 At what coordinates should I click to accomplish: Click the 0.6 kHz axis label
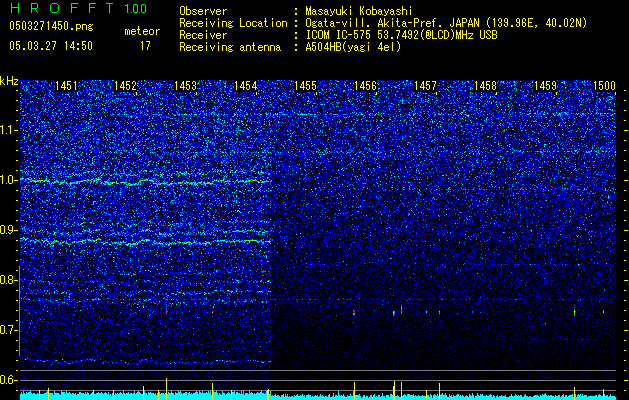(x=9, y=380)
